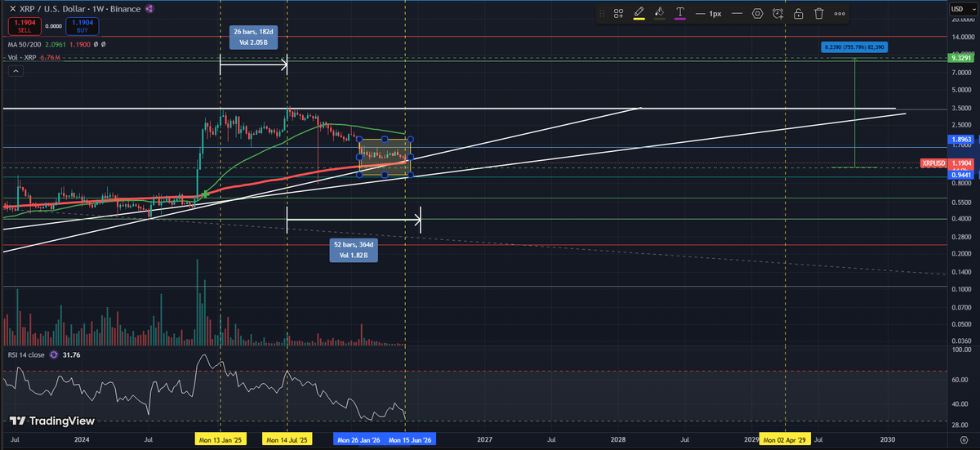Click the 9.3291 green price axis label
Image resolution: width=980 pixels, height=450 pixels.
[x=960, y=59]
